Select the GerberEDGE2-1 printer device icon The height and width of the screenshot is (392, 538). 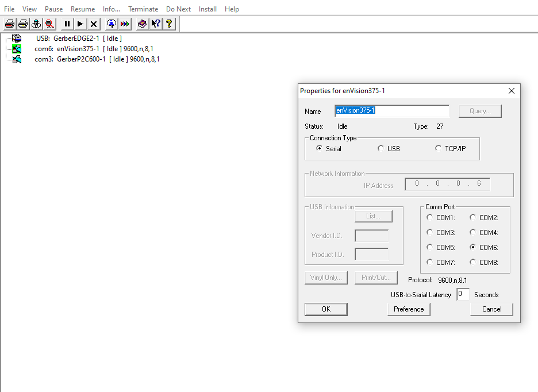17,38
